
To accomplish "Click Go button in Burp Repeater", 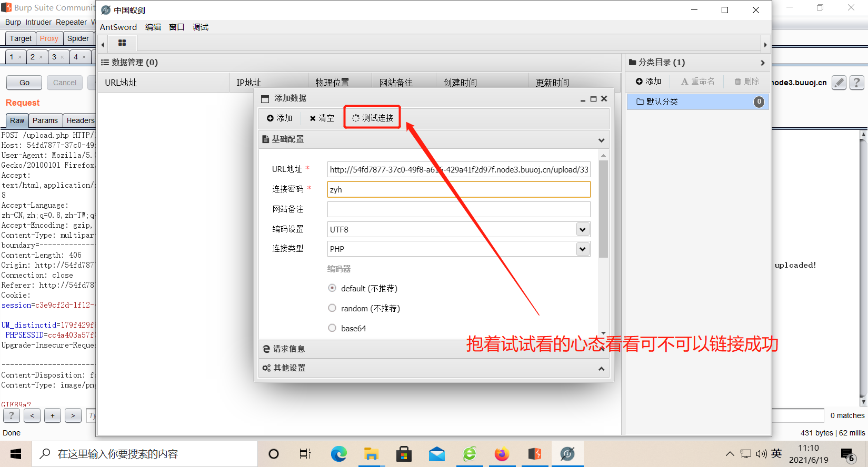I will coord(24,83).
